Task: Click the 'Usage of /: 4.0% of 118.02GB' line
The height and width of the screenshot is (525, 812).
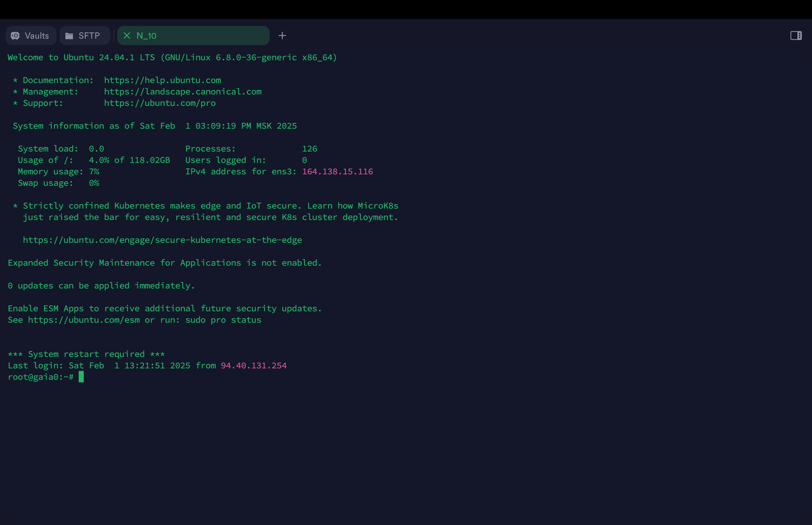Action: [x=94, y=160]
